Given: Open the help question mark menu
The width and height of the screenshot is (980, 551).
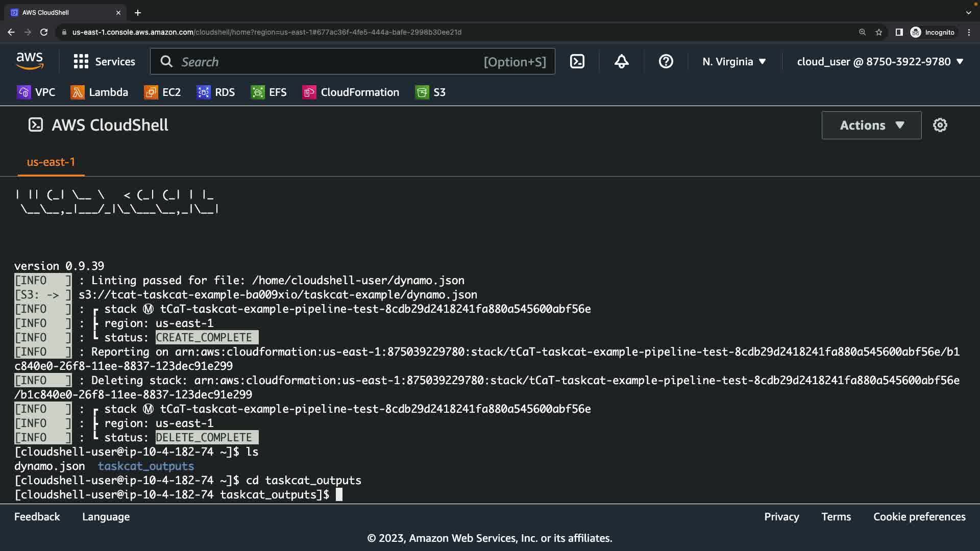Looking at the screenshot, I should click(666, 62).
